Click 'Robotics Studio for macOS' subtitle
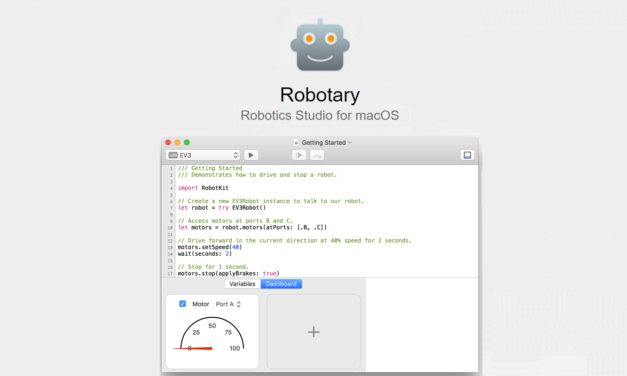Viewport: 627px width, 376px height. point(320,115)
